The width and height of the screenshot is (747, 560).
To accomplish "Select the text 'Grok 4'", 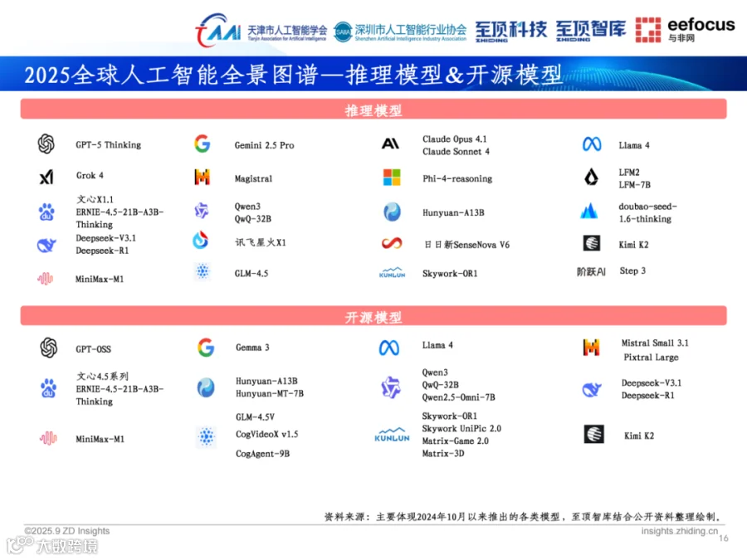I will (x=90, y=175).
